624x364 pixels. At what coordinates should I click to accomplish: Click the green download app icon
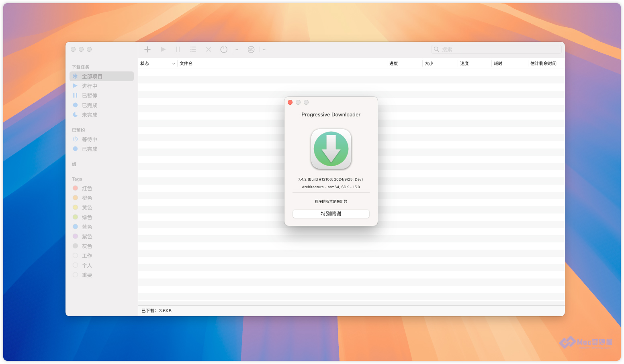coord(331,149)
